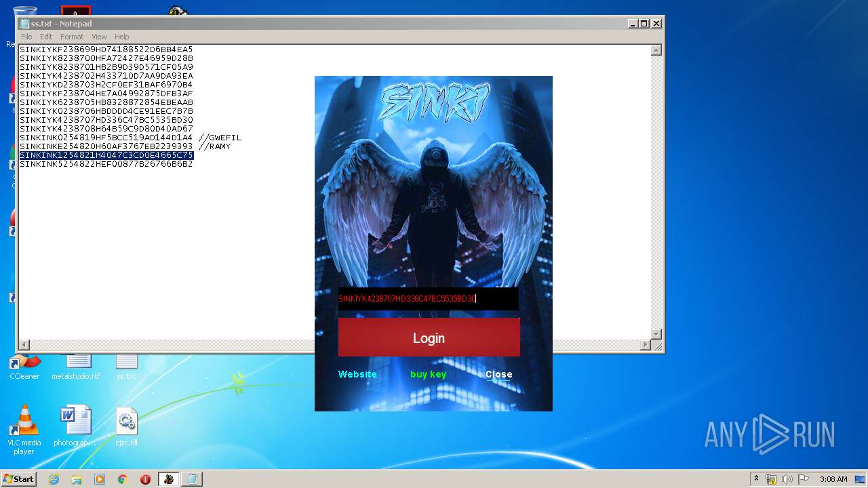The image size is (868, 488).
Task: Click the line SINKIYKF238704HE7A04992875DFB3AF
Action: coord(106,94)
